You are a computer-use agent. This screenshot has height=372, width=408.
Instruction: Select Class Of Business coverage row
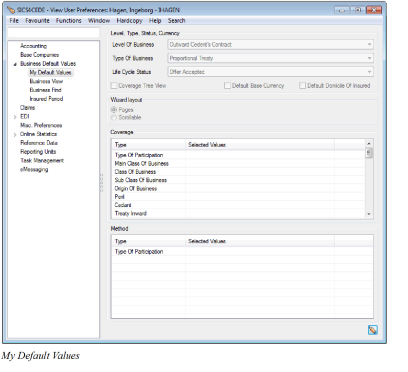(x=238, y=172)
